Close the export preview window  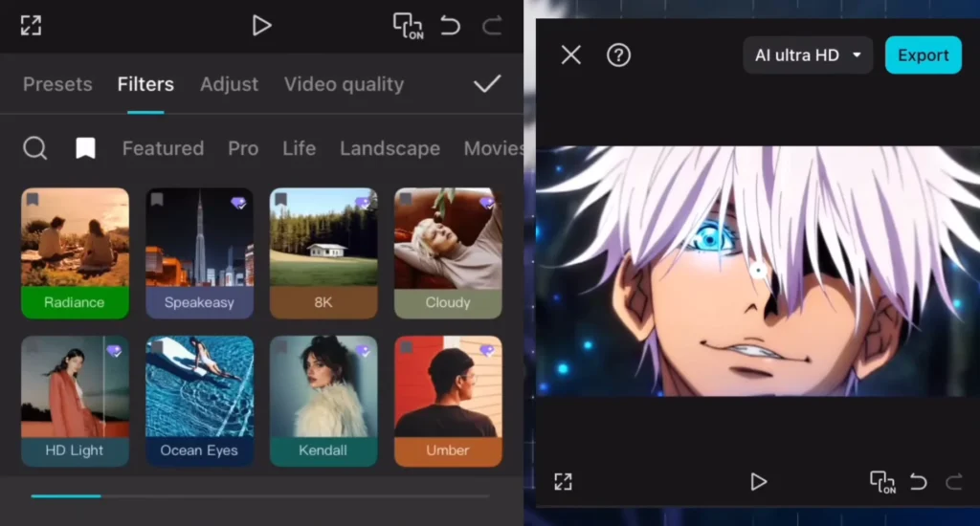point(570,55)
